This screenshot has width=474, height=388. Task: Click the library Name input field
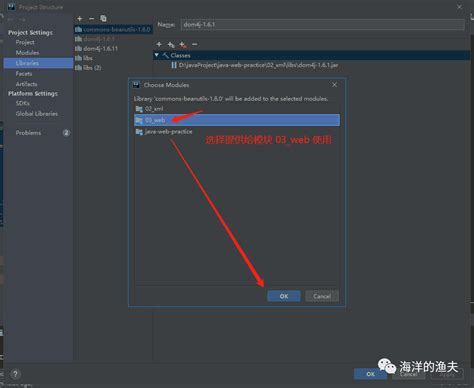coord(322,25)
